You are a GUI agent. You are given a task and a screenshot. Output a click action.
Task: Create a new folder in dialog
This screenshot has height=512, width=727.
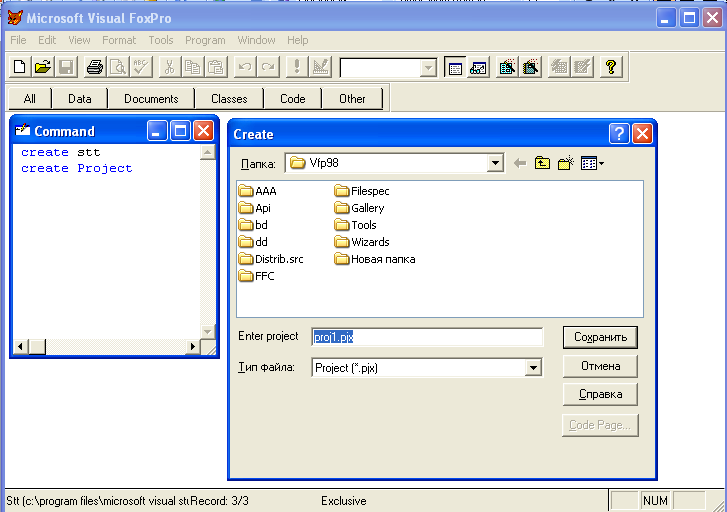(566, 163)
